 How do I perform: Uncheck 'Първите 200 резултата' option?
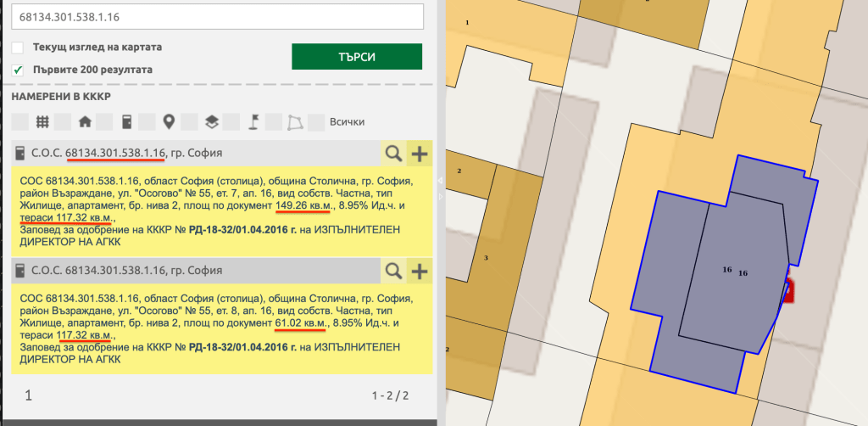coord(18,70)
